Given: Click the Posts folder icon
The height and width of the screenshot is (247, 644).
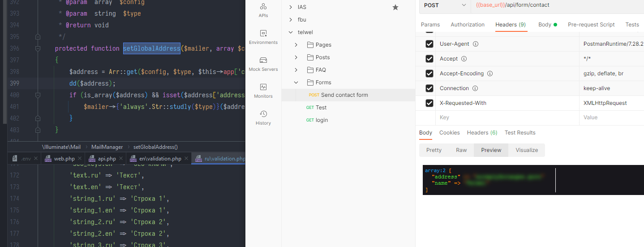Looking at the screenshot, I should click(x=311, y=57).
